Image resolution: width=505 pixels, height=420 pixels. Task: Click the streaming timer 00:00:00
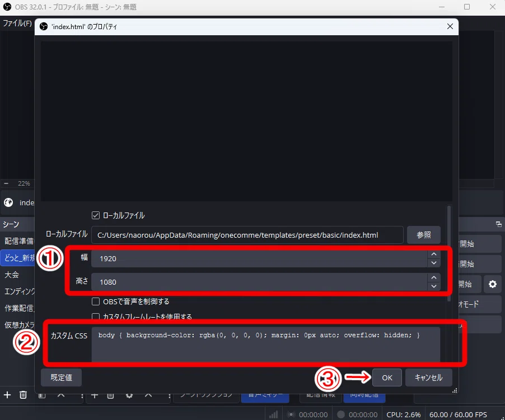click(x=313, y=414)
